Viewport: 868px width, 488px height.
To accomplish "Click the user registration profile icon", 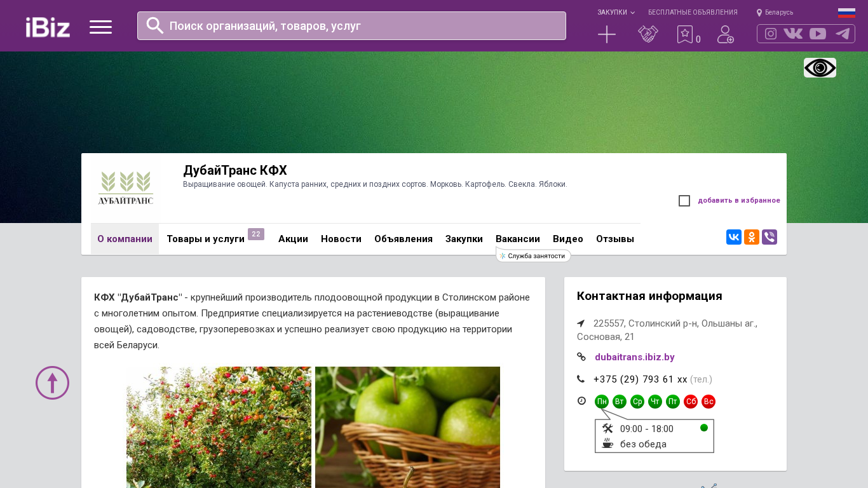I will pos(726,34).
